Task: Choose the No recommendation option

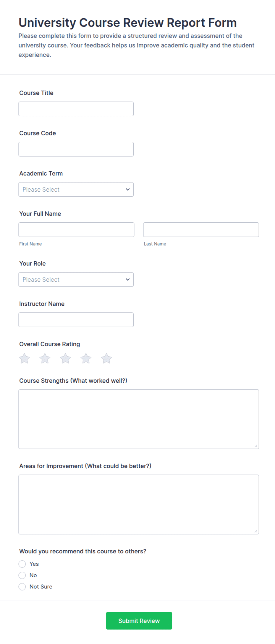Action: [x=22, y=575]
